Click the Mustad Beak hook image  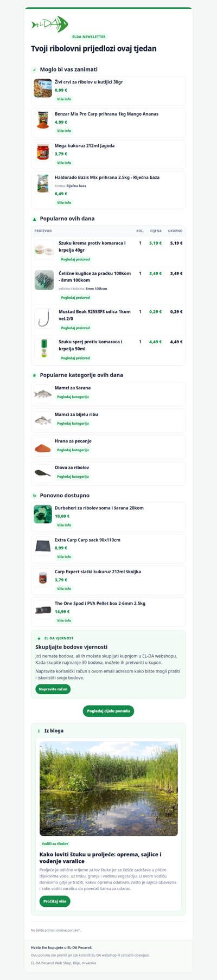(x=44, y=318)
